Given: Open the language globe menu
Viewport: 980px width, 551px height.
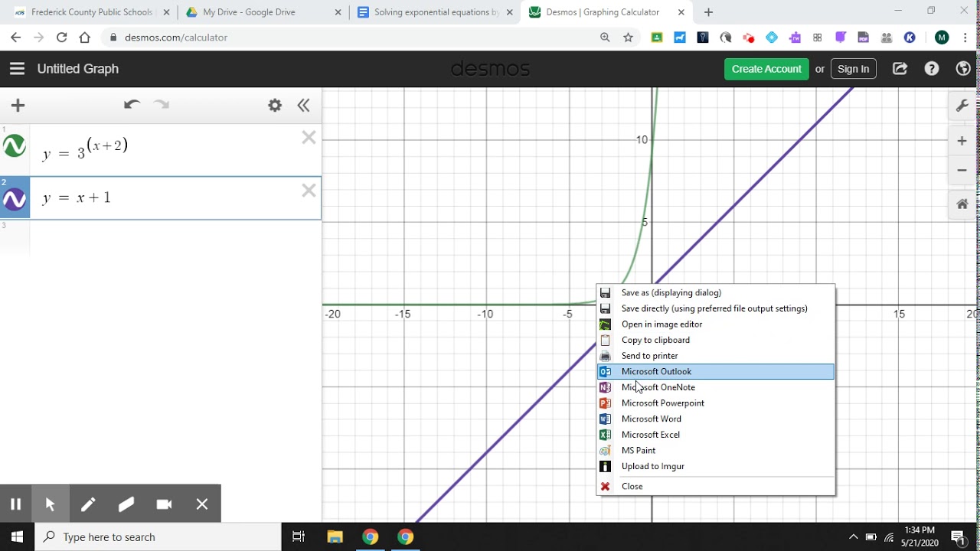Looking at the screenshot, I should [x=963, y=69].
